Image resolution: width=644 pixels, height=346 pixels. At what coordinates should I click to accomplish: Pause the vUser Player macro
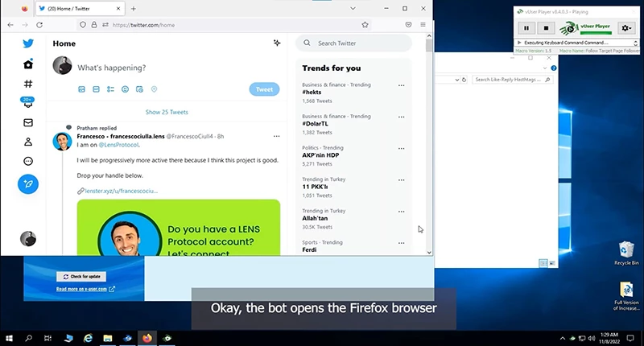[526, 28]
